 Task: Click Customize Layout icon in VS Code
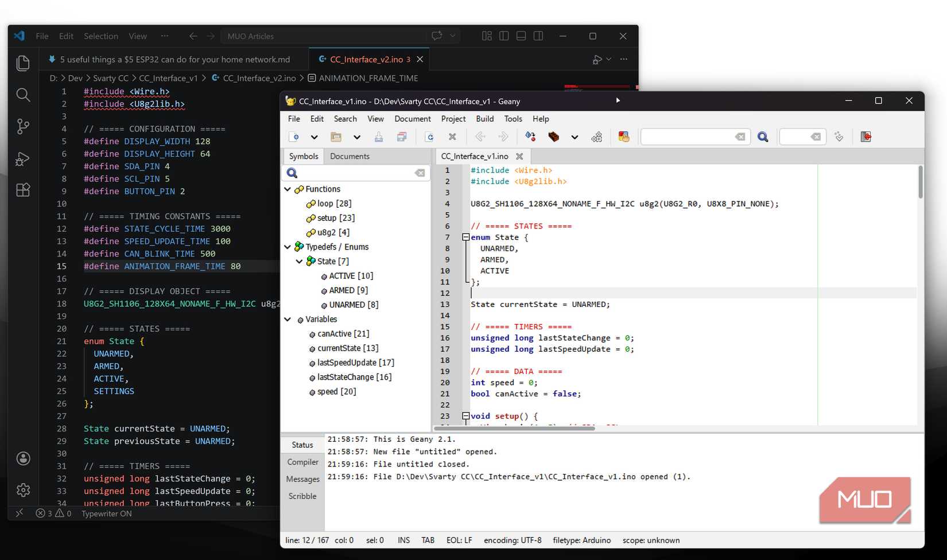487,36
